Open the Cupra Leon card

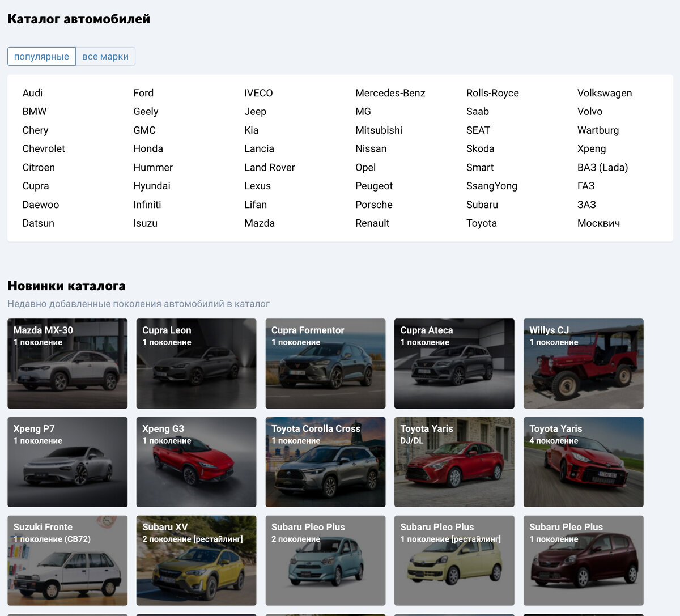196,363
